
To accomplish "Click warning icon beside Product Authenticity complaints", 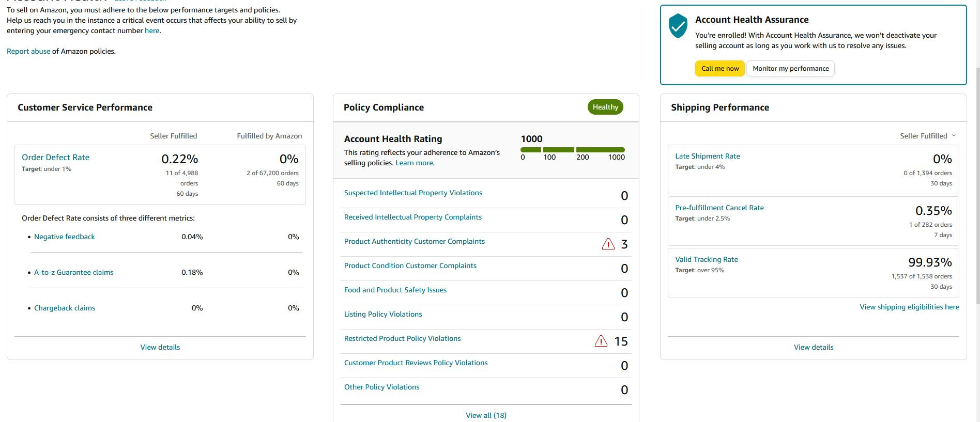I will click(608, 244).
